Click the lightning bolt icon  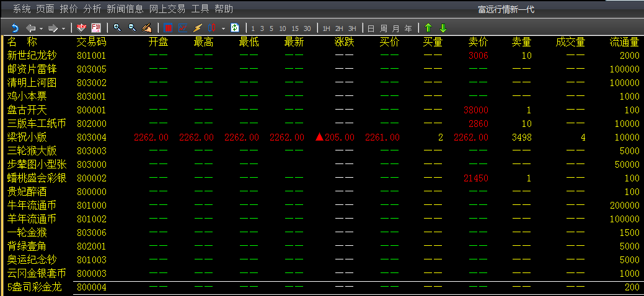pos(198,28)
